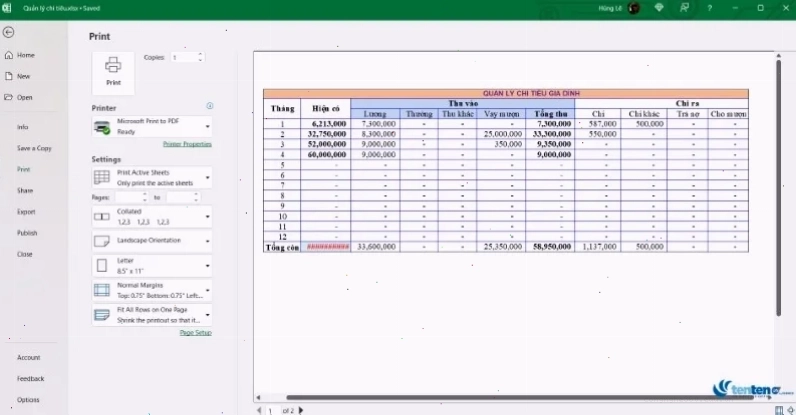Select Save a Copy
This screenshot has width=796, height=416.
(x=34, y=148)
